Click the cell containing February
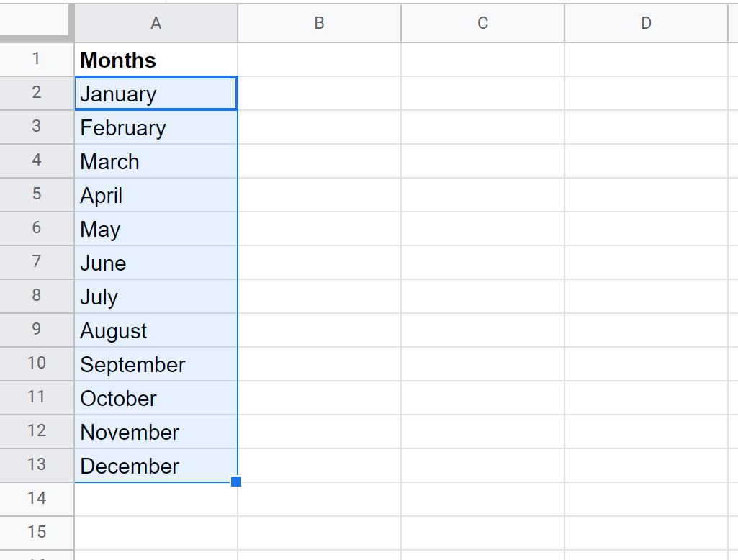Screen dimensions: 738x560 click(156, 127)
